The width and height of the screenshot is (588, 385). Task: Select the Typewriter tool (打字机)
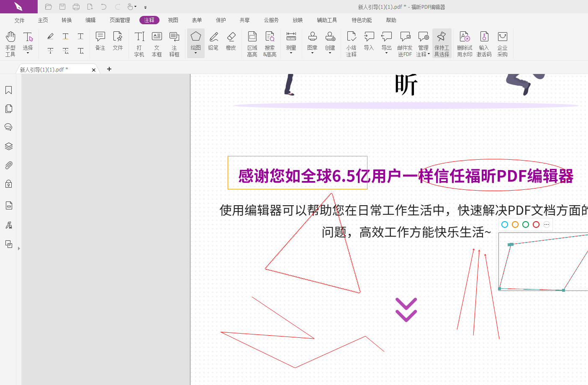pos(139,44)
